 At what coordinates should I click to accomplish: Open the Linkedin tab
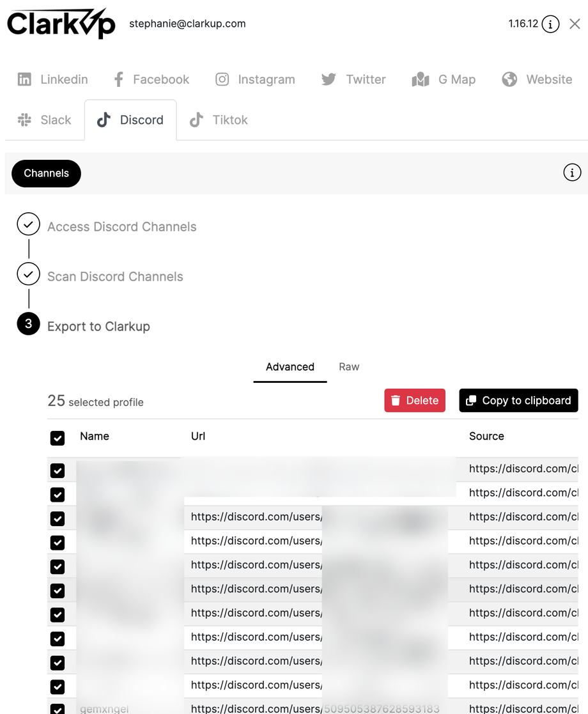(x=53, y=79)
